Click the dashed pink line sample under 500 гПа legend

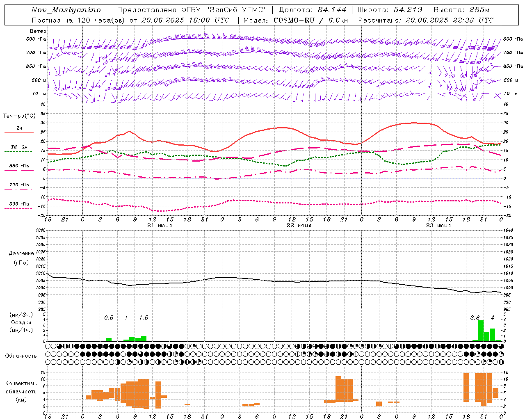coord(18,208)
